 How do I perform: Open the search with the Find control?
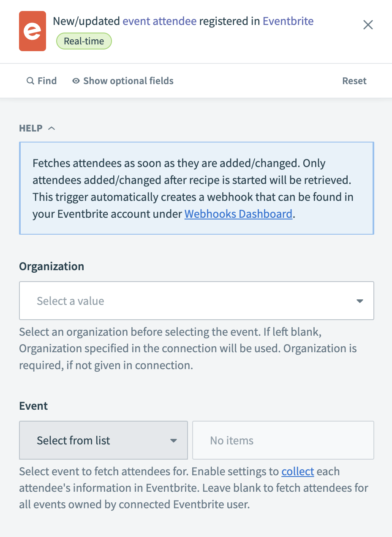pos(41,81)
